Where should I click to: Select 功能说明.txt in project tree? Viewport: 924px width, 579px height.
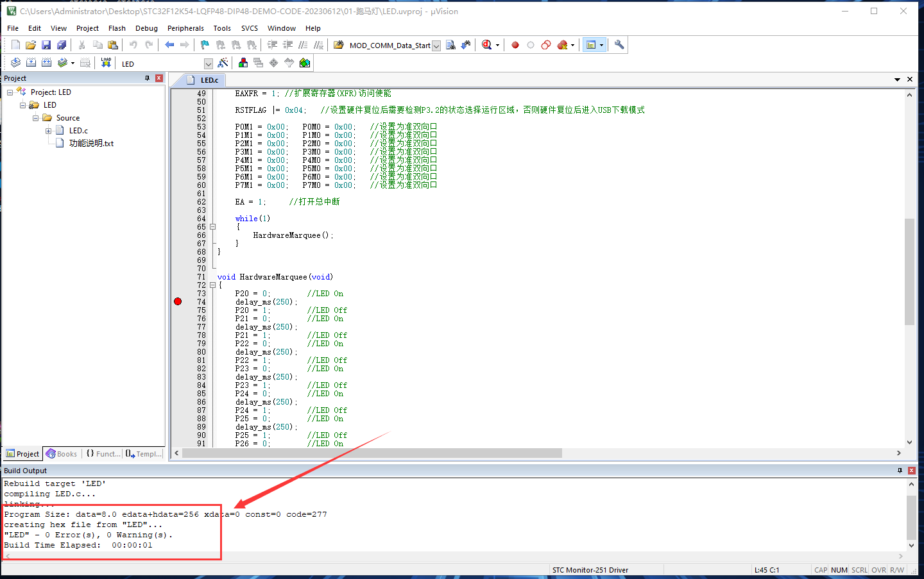pos(91,144)
